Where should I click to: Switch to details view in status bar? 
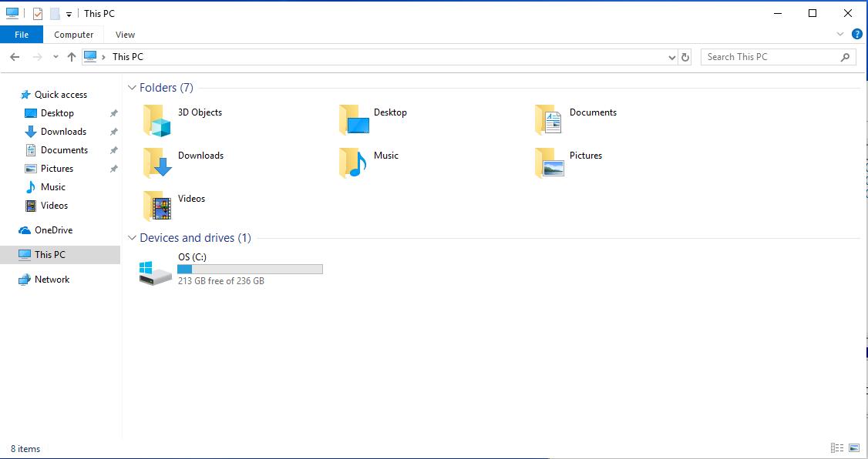click(837, 448)
